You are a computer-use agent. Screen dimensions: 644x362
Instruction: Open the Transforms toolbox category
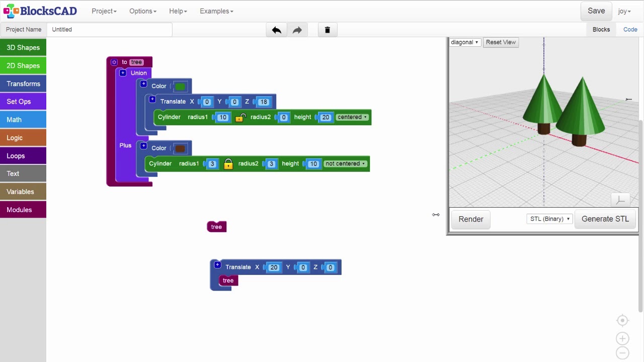23,83
